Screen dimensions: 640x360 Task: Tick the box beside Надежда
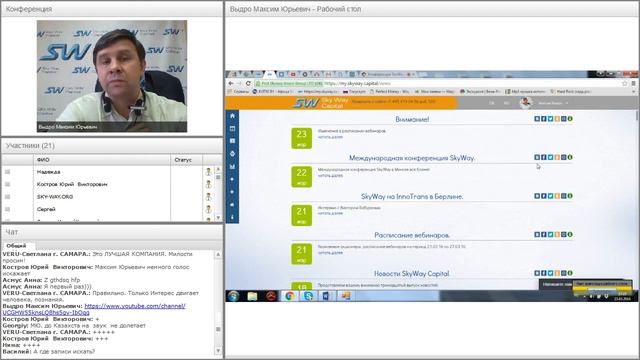click(7, 172)
